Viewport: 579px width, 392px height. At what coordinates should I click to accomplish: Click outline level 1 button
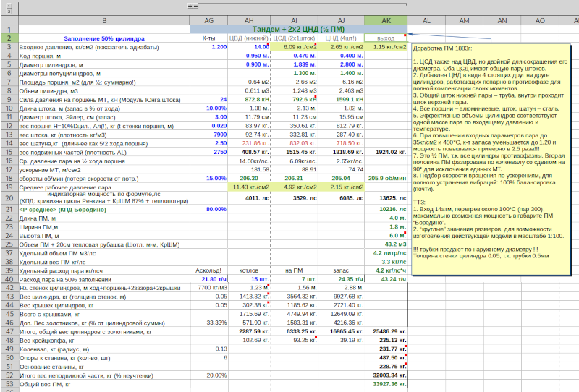click(9, 6)
